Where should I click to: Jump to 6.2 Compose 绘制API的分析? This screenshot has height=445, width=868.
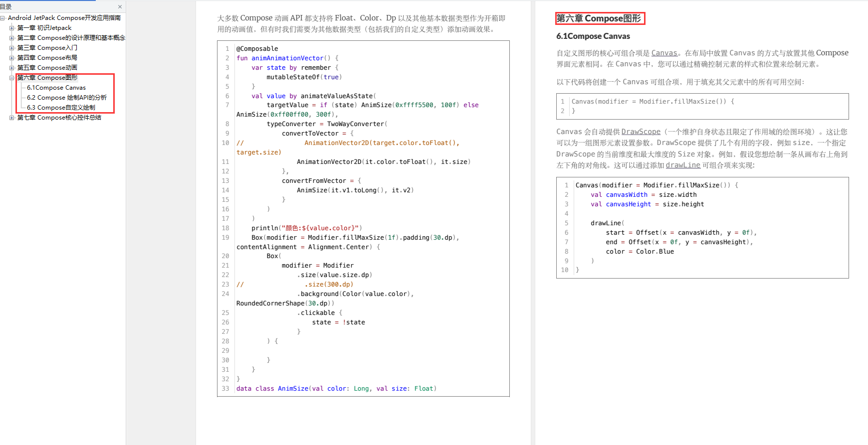tap(67, 98)
